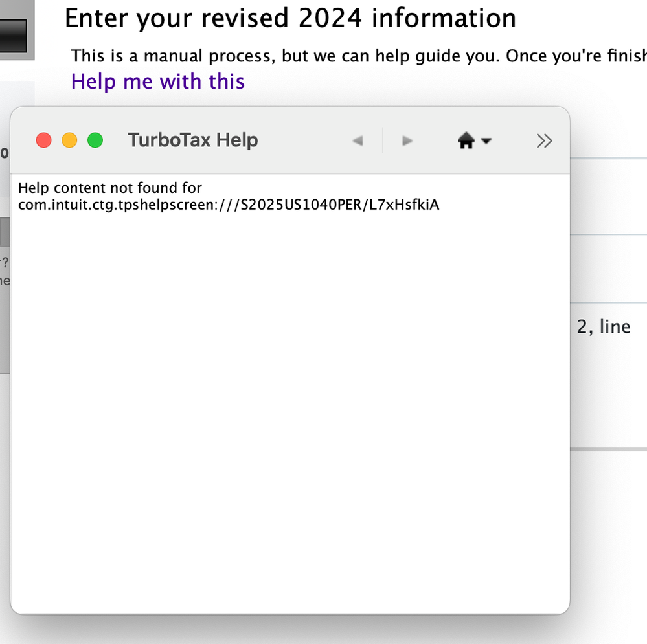Open the 'Help me with this' link
647x644 pixels.
(157, 81)
